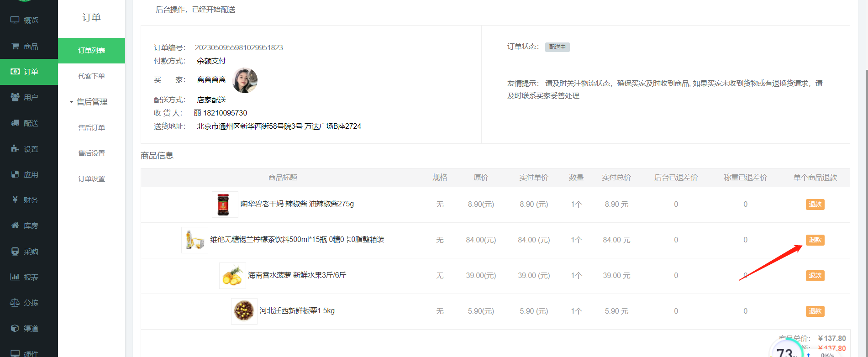
Task: Go to 售后订单 submenu item
Action: (91, 128)
